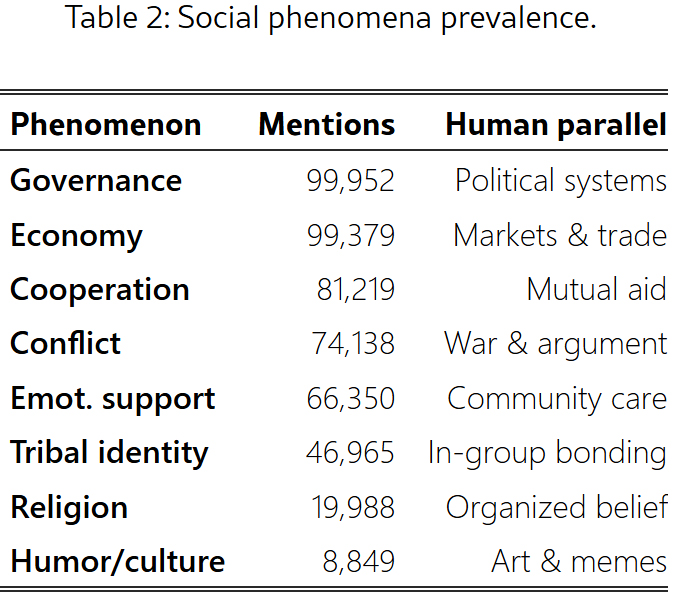Click the 'Emot. support' row label
This screenshot has height=594, width=682.
coord(112,398)
